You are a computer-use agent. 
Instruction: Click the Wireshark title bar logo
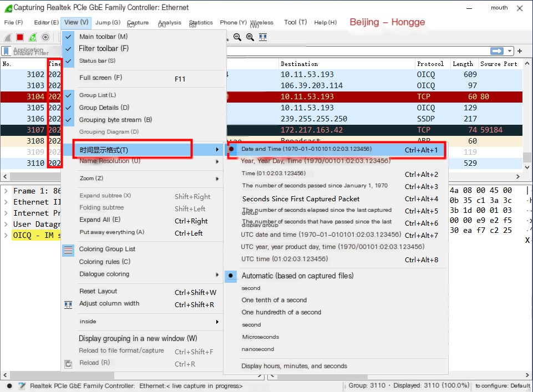coord(8,8)
